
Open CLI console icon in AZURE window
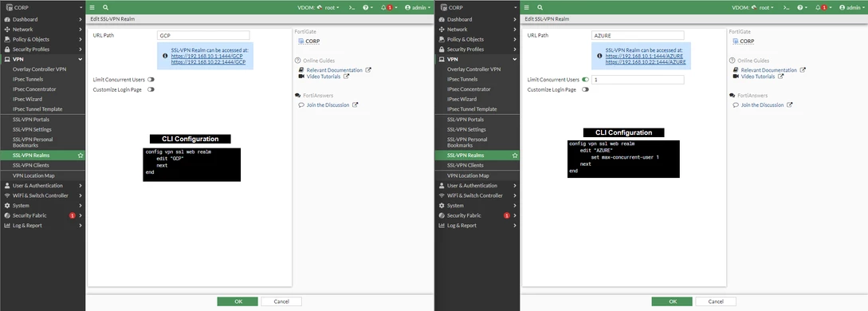(x=787, y=8)
